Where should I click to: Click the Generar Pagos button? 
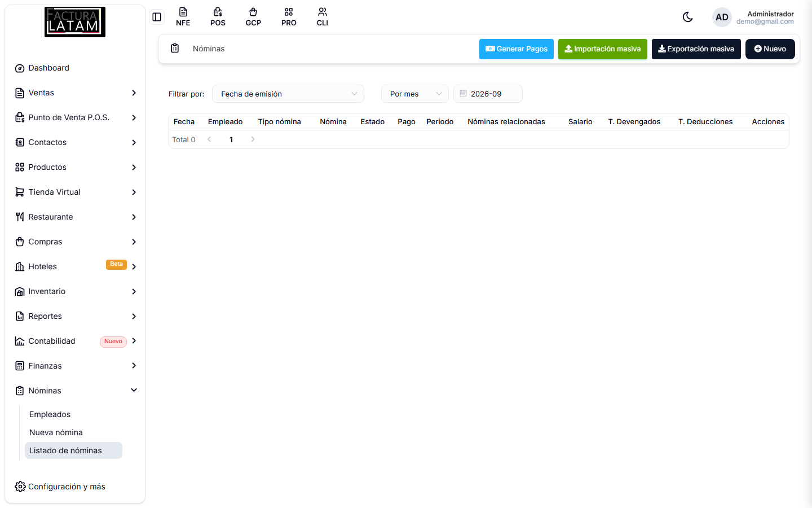(x=517, y=49)
